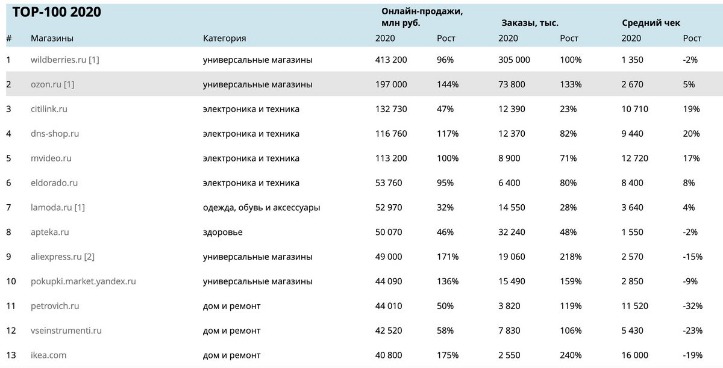Click the eldorado.ru store entry
The width and height of the screenshot is (723, 368).
(54, 183)
